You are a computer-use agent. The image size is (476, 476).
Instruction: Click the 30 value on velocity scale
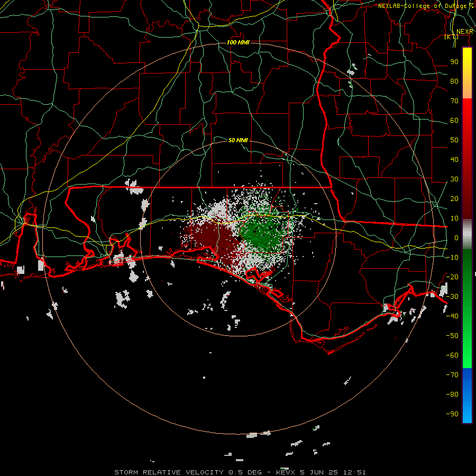coord(454,179)
